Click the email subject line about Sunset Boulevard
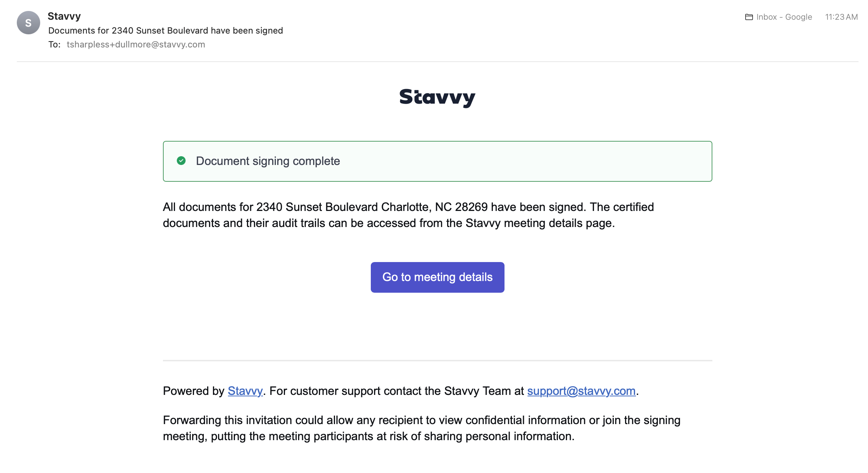The width and height of the screenshot is (868, 473). pos(165,31)
